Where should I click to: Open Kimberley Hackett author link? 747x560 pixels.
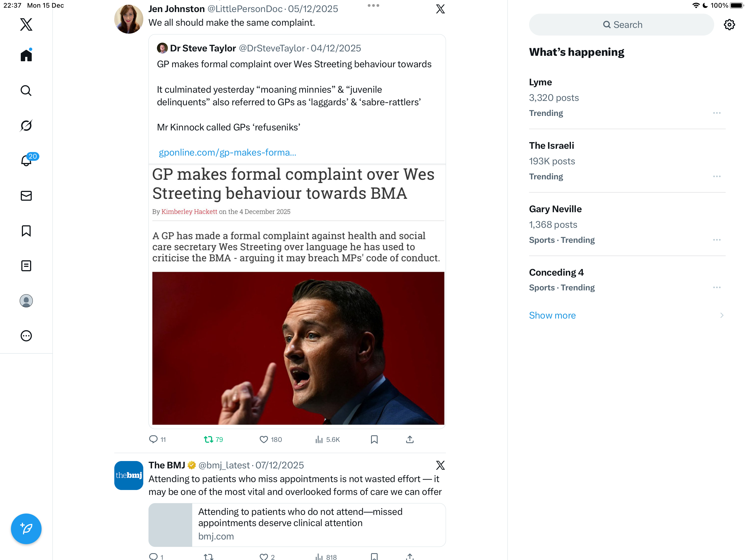pos(189,212)
